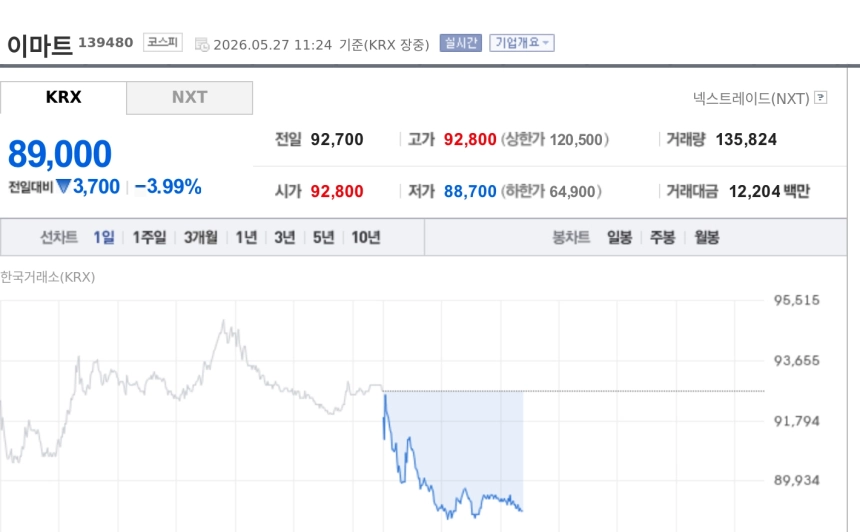The width and height of the screenshot is (860, 532).
Task: Switch chart range to 10년
Action: point(366,237)
